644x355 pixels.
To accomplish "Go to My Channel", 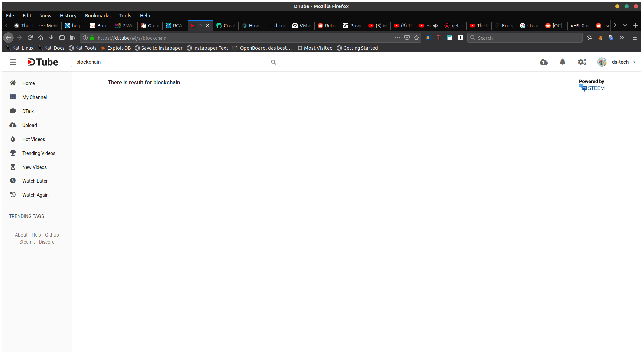I will coord(35,97).
